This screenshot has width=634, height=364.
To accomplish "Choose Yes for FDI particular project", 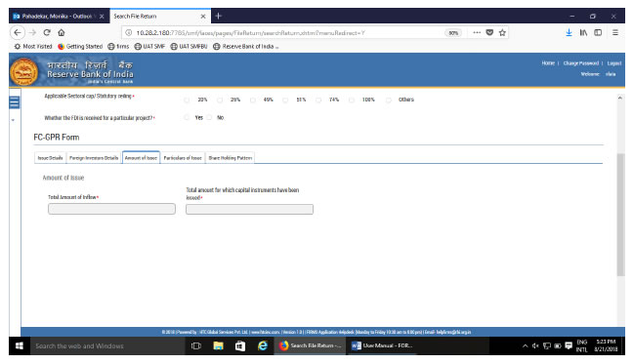I will point(187,117).
